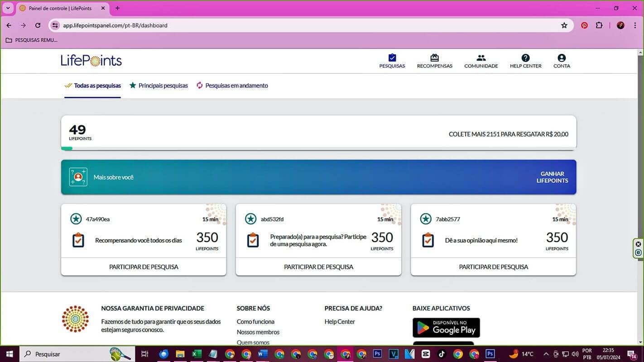Click clipboard icon beside Preparado(a) para a pesquisa
The height and width of the screenshot is (362, 644).
(253, 240)
